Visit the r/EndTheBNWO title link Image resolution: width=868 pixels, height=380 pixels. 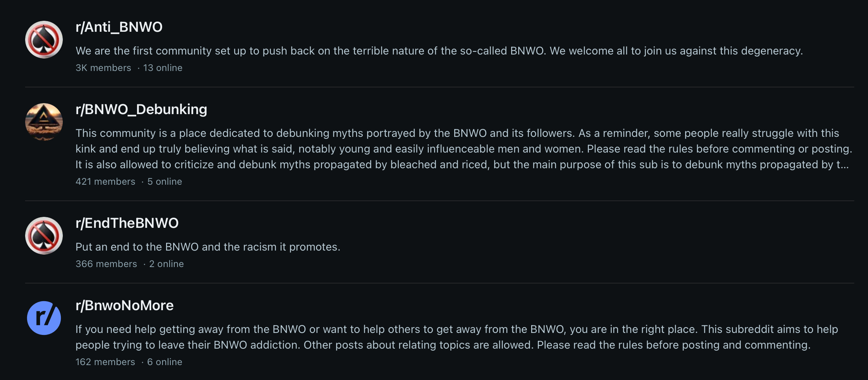pos(127,223)
